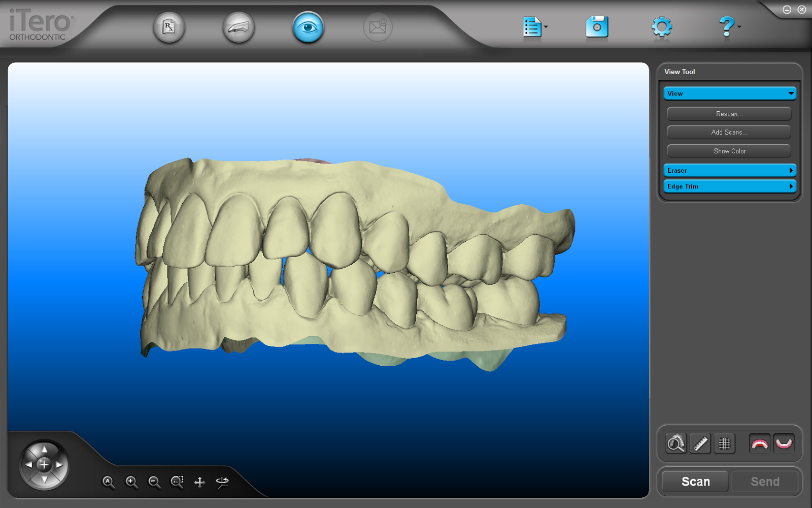Open the Rx prescription form icon
The image size is (812, 508).
pyautogui.click(x=169, y=27)
